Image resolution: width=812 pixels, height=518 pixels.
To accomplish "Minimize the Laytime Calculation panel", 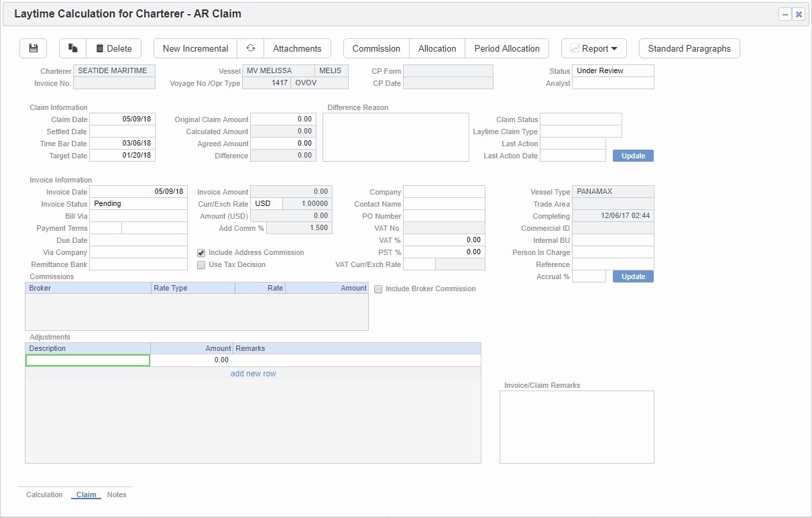I will tap(785, 14).
